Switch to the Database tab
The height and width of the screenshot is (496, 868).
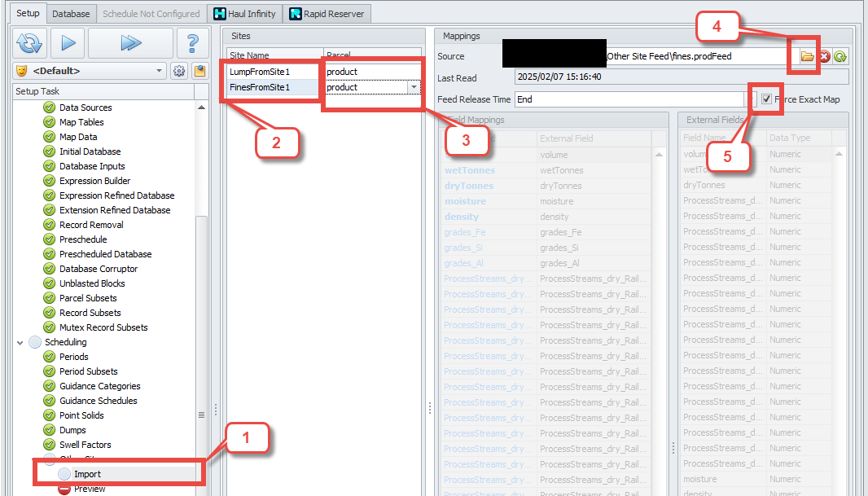tap(71, 14)
